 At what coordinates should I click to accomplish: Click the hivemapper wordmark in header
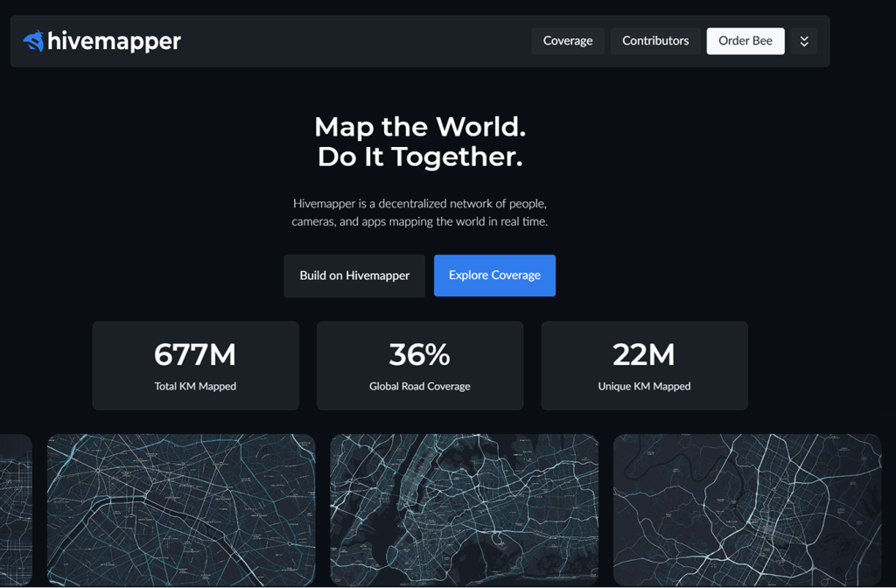(x=114, y=41)
